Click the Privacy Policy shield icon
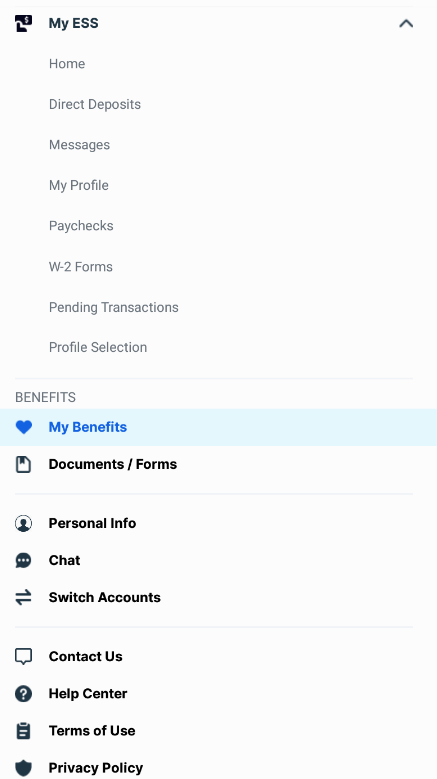 click(x=23, y=768)
